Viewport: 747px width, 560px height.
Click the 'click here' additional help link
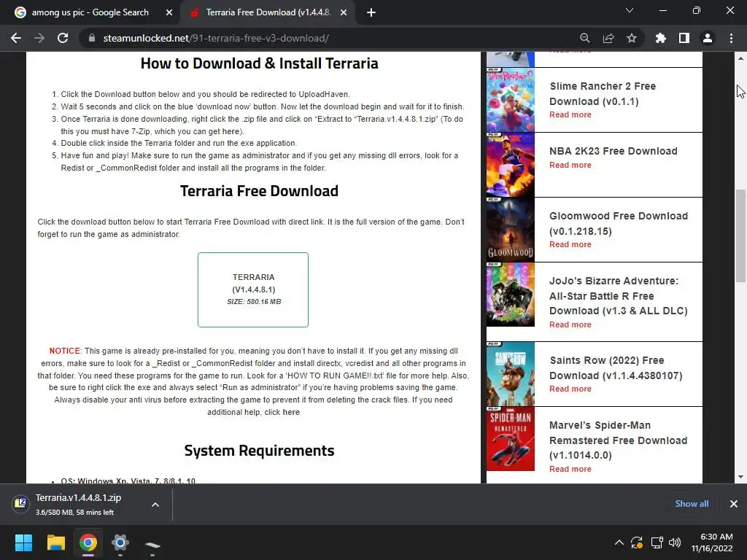coord(282,413)
